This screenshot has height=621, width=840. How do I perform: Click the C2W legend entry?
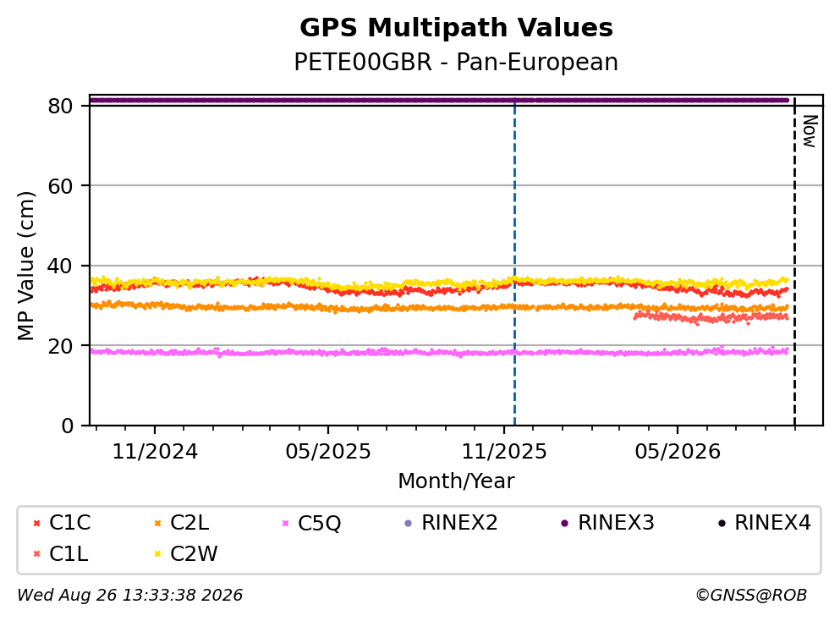(186, 553)
